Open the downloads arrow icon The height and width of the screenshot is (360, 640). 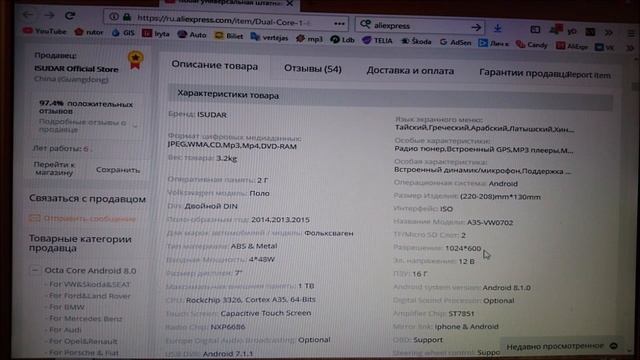(x=498, y=28)
